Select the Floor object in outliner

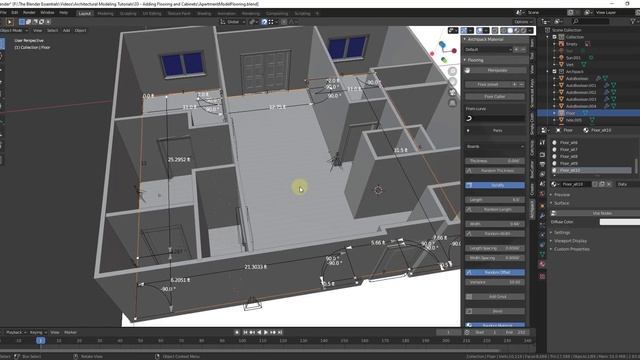[571, 113]
